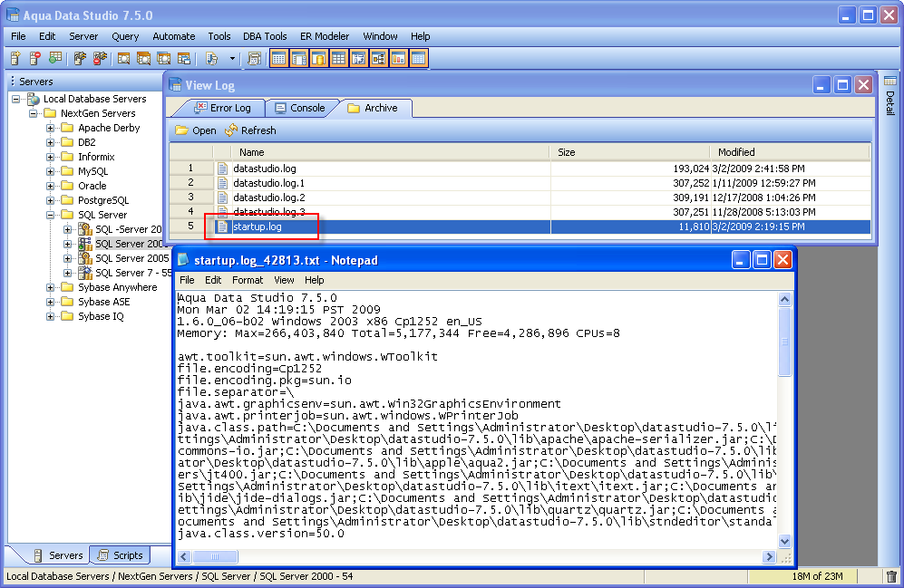
Task: Expand the MySQL folder
Action: [x=50, y=171]
